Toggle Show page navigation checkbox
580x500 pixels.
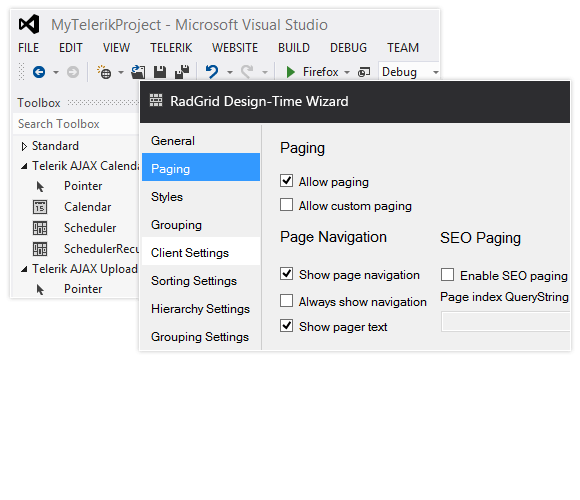tap(287, 274)
